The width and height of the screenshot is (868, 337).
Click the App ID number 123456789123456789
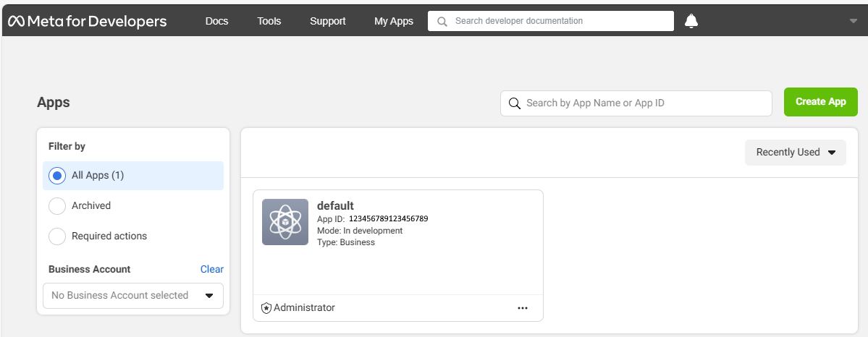tap(389, 218)
